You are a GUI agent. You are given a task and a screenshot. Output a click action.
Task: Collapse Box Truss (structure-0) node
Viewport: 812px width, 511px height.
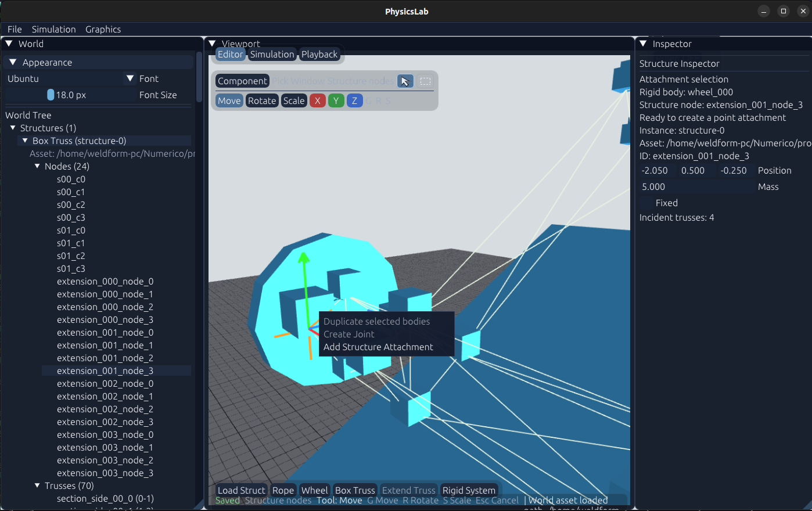point(25,141)
